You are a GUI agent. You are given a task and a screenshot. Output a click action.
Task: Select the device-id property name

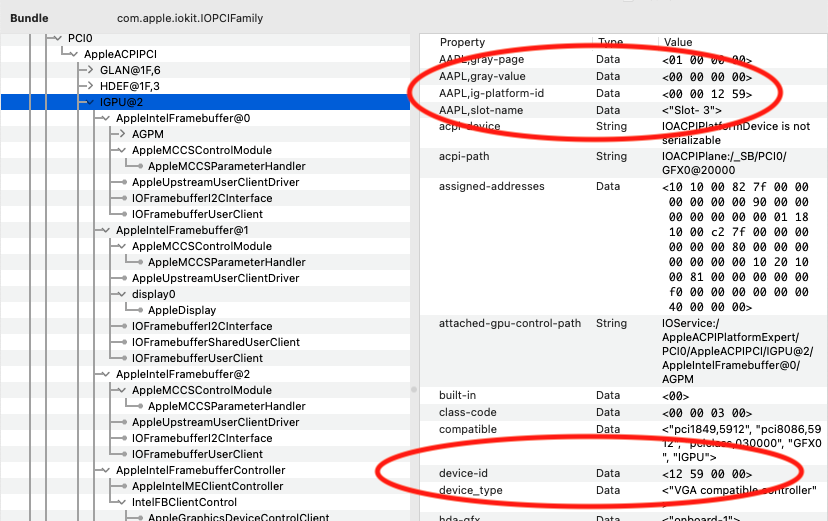tap(464, 473)
